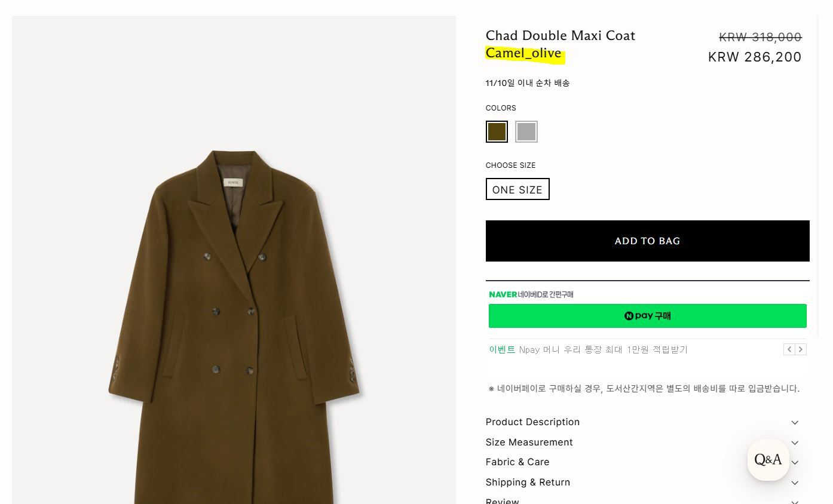The height and width of the screenshot is (504, 833).
Task: Click the green Npay purchase button
Action: pos(647,316)
